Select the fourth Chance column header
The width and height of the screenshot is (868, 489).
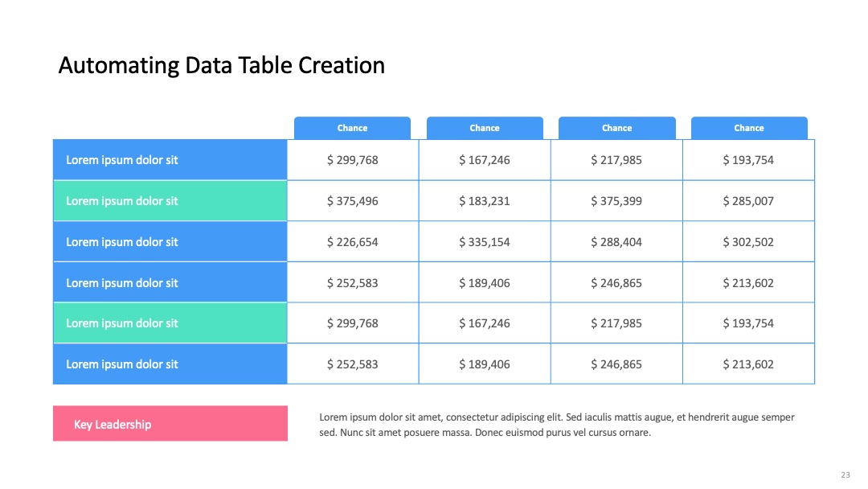[x=749, y=128]
